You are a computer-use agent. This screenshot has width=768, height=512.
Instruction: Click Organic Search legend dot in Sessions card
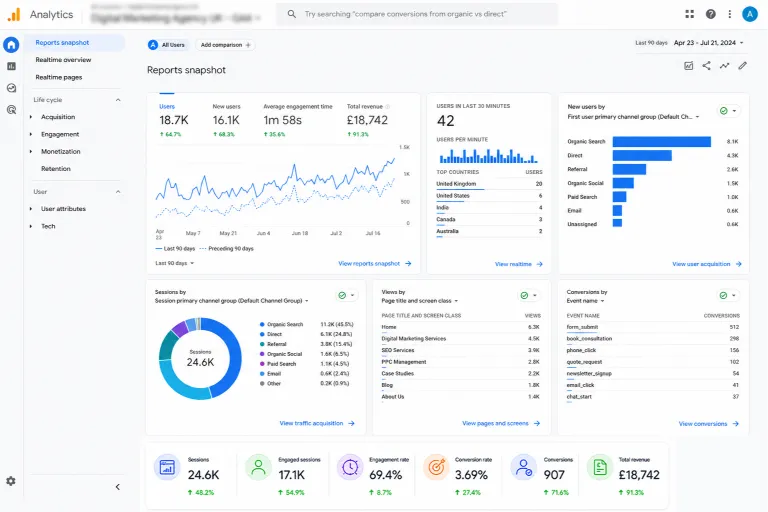(x=262, y=324)
